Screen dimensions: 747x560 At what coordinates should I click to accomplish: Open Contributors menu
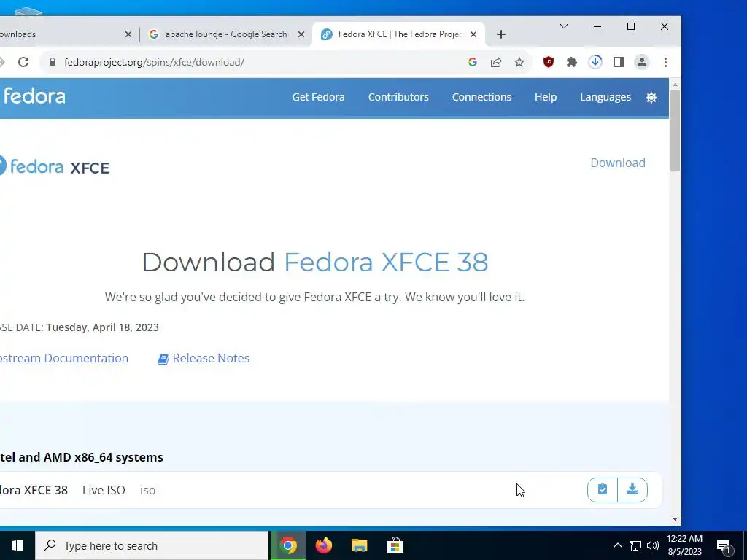tap(398, 97)
